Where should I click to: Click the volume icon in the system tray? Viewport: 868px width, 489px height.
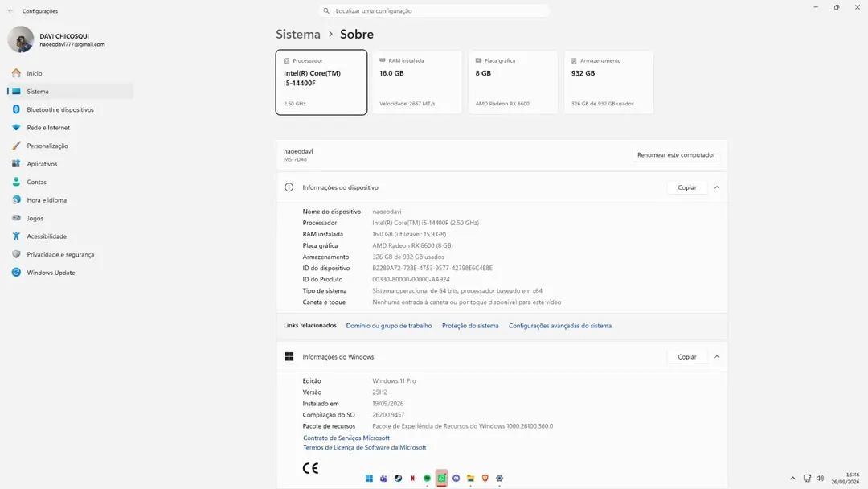pyautogui.click(x=821, y=479)
